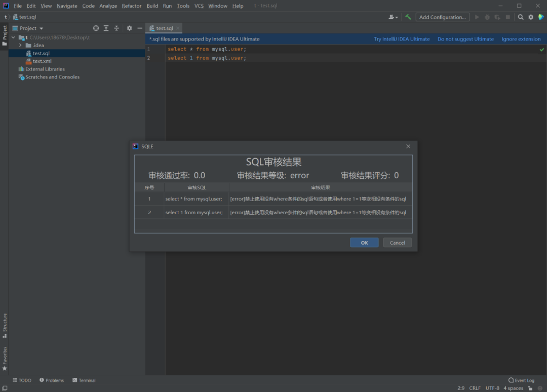Open the Search Everywhere magnifier icon
547x392 pixels.
[x=520, y=17]
